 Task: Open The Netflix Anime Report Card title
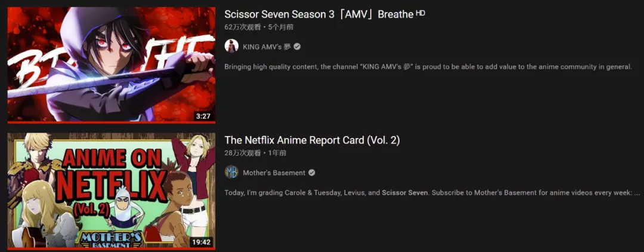coord(312,140)
